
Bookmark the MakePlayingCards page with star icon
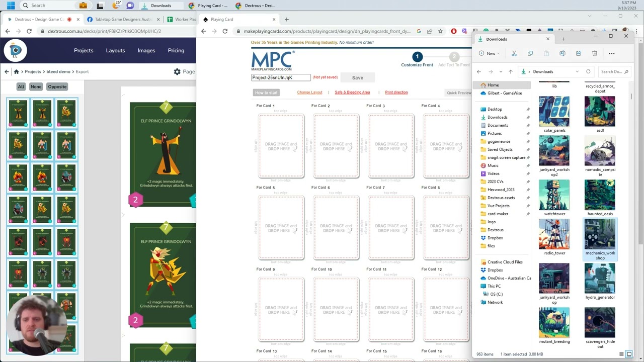click(440, 31)
